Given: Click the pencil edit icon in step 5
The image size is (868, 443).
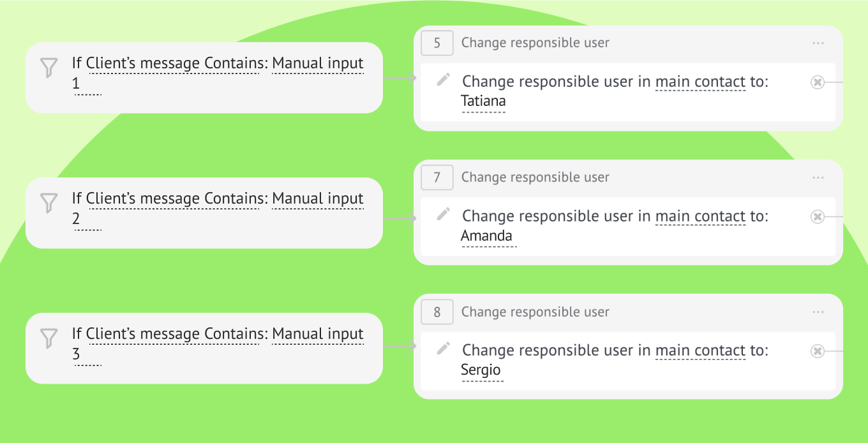Looking at the screenshot, I should [x=444, y=80].
